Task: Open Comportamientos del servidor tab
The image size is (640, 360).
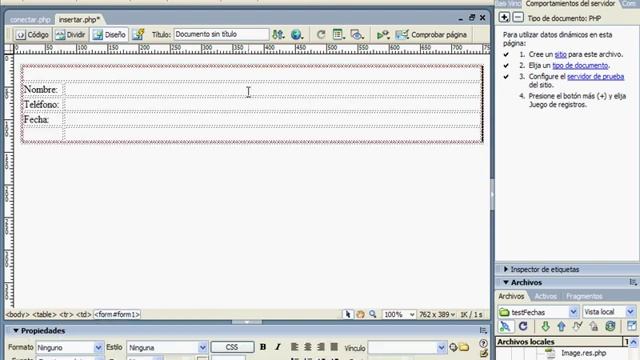Action: tap(570, 4)
